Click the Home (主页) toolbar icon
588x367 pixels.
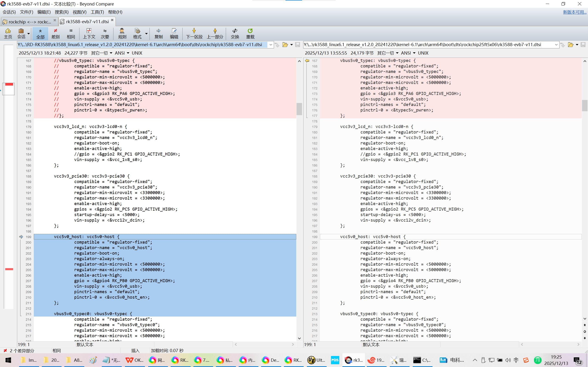point(8,33)
